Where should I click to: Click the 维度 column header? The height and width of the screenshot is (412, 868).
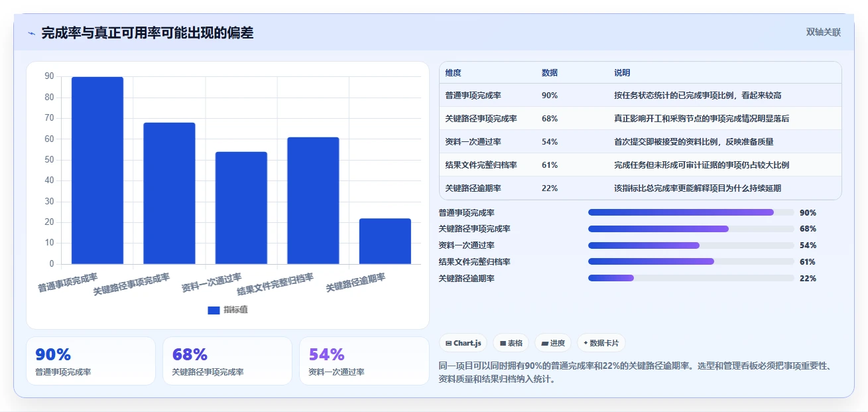coord(453,73)
